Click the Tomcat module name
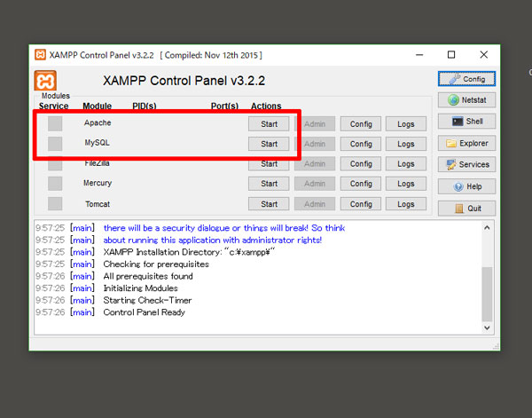 (98, 204)
